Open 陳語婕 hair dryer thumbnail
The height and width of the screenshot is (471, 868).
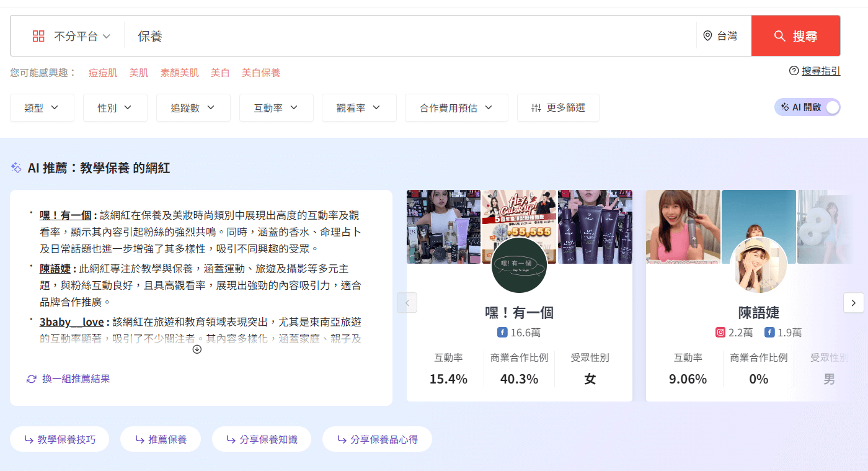pos(683,227)
